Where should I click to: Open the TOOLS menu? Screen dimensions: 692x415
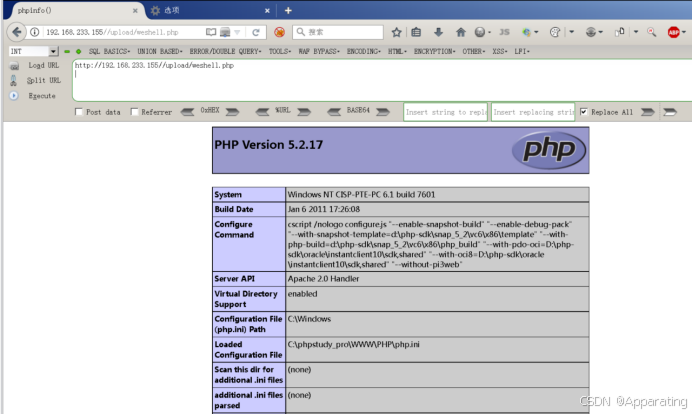[280, 52]
